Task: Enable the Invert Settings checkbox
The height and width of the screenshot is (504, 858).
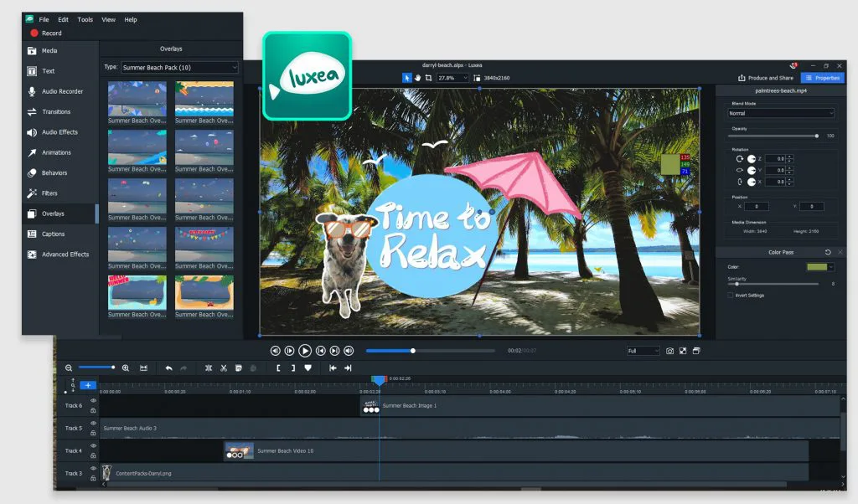Action: (x=731, y=296)
